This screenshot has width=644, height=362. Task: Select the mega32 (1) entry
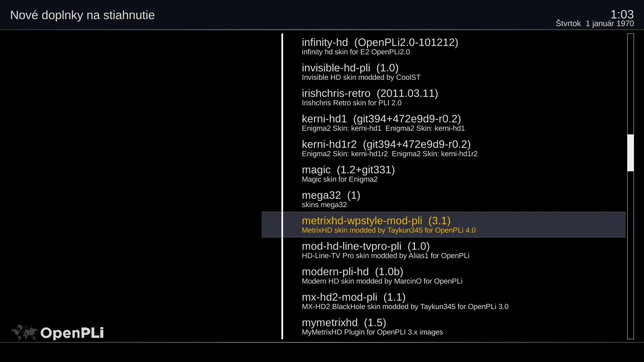(443, 199)
